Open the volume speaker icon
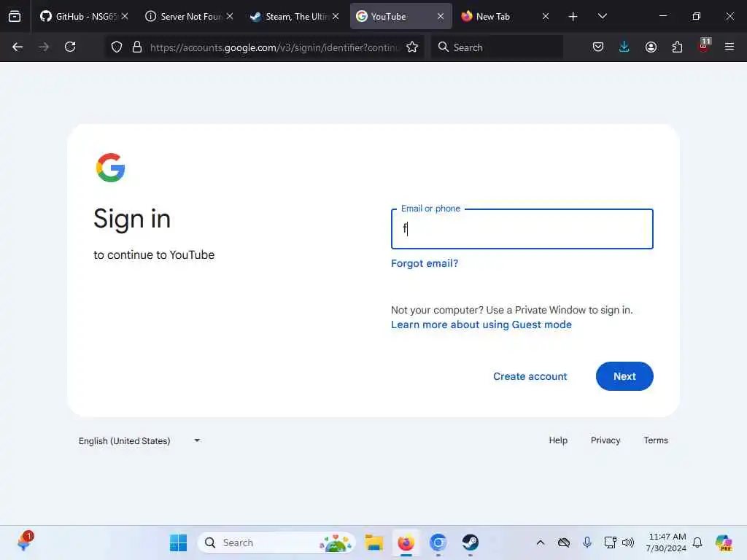 [x=628, y=542]
